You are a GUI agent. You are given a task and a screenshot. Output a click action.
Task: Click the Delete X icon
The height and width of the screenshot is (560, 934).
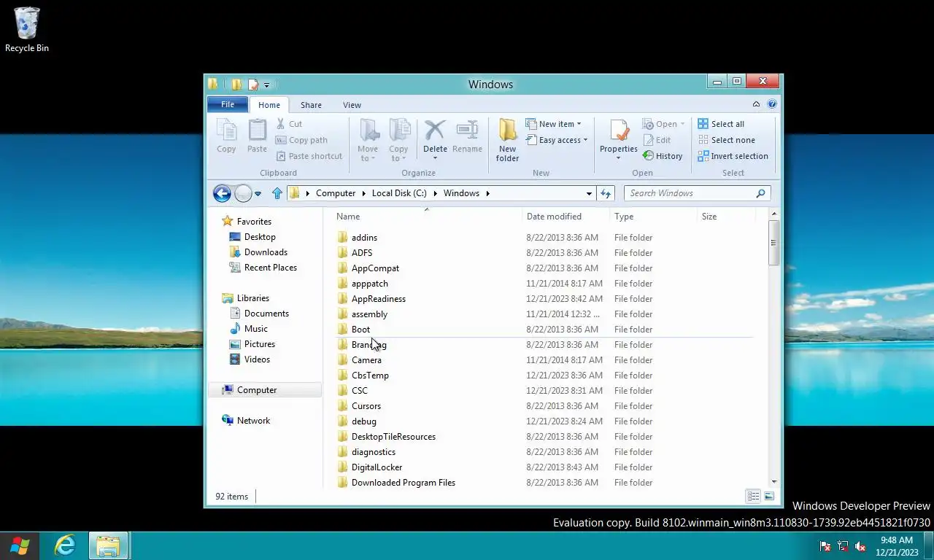435,131
